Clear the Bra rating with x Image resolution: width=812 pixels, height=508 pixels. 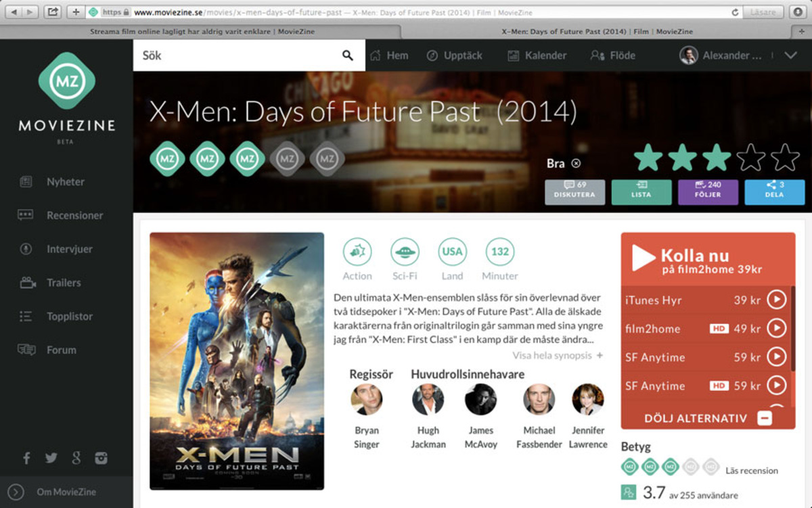pyautogui.click(x=576, y=163)
